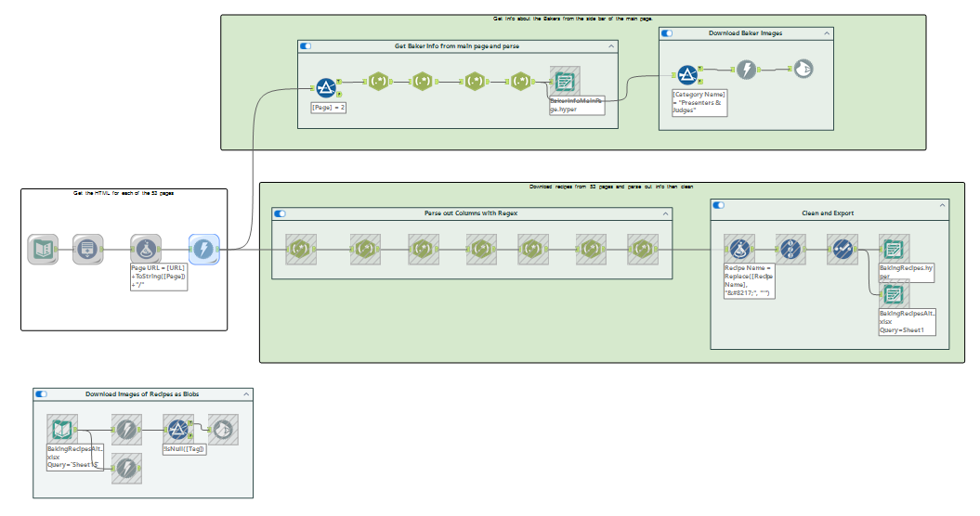Click 'Download Images of Recipes as Blobs' title
Viewport: 980px width, 516px height.
142,394
